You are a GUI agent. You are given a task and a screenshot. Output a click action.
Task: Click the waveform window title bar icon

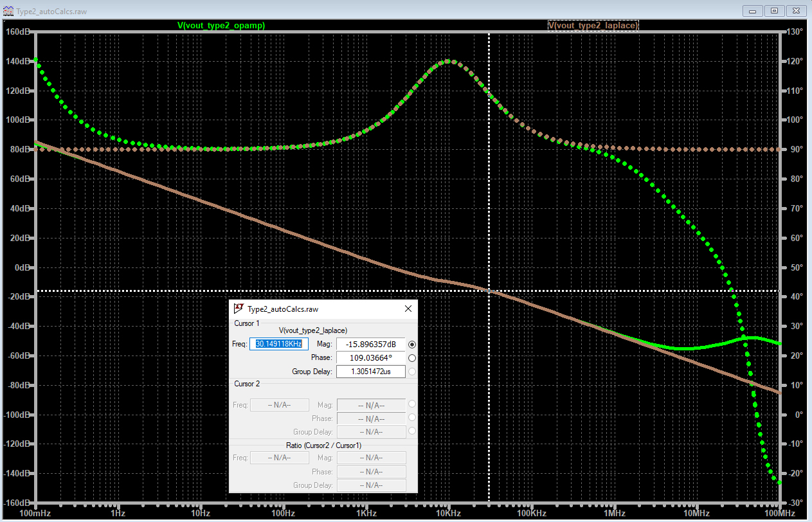8,11
